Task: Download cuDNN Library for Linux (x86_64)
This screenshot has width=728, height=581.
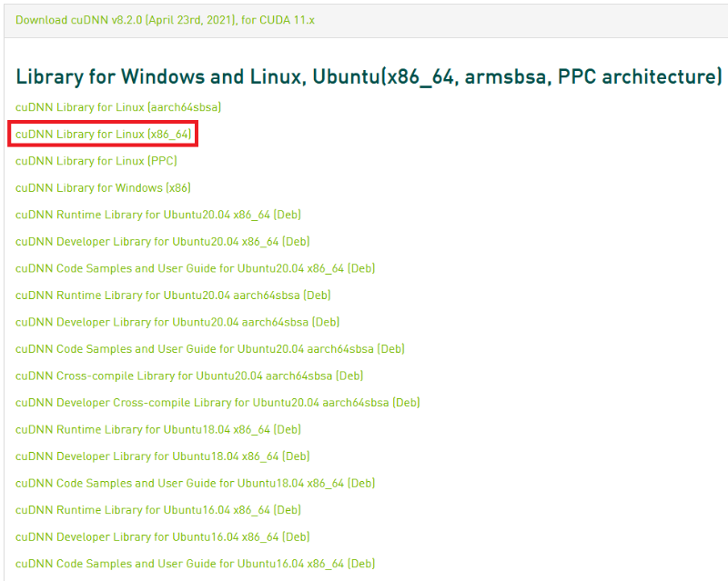Action: pos(104,135)
